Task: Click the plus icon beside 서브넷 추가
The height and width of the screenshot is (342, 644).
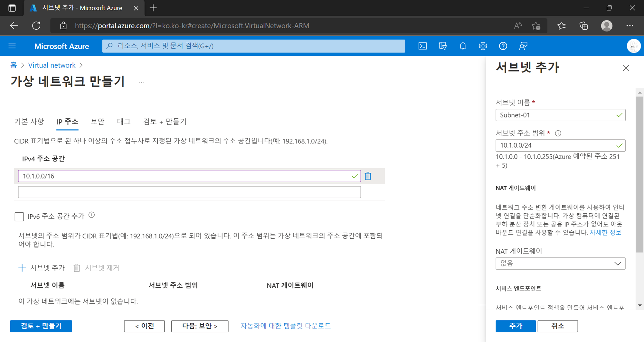Action: click(x=22, y=268)
